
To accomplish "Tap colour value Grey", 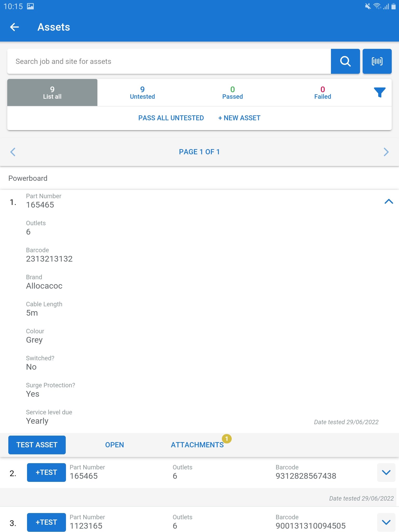I will tap(34, 340).
